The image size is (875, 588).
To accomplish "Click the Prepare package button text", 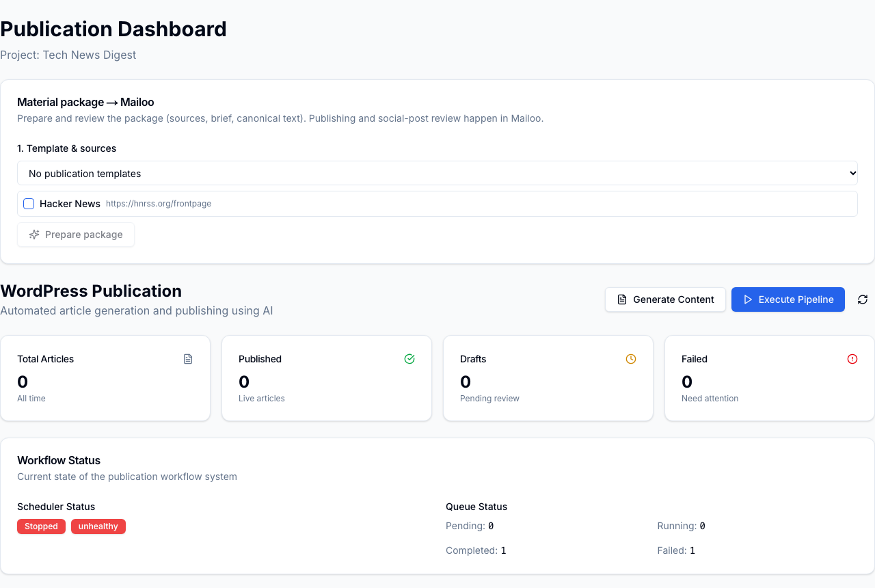I will pos(84,235).
